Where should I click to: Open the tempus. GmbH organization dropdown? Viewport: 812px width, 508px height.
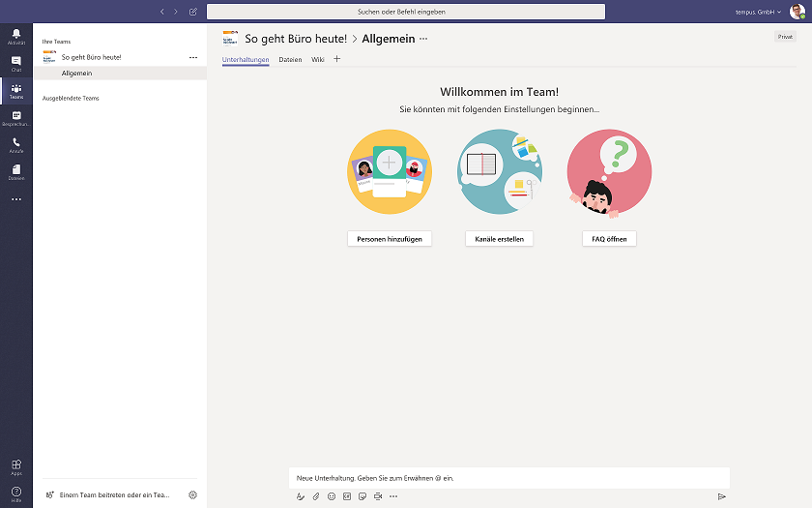(758, 12)
